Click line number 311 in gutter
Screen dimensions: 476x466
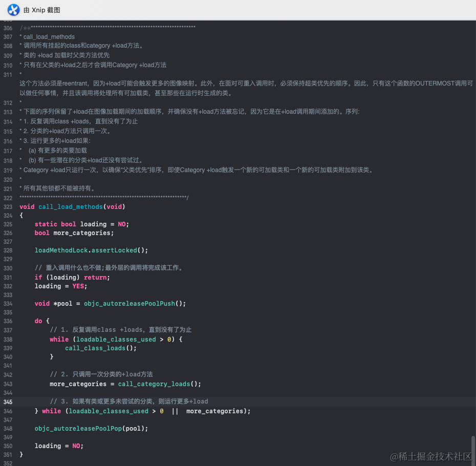(8, 75)
